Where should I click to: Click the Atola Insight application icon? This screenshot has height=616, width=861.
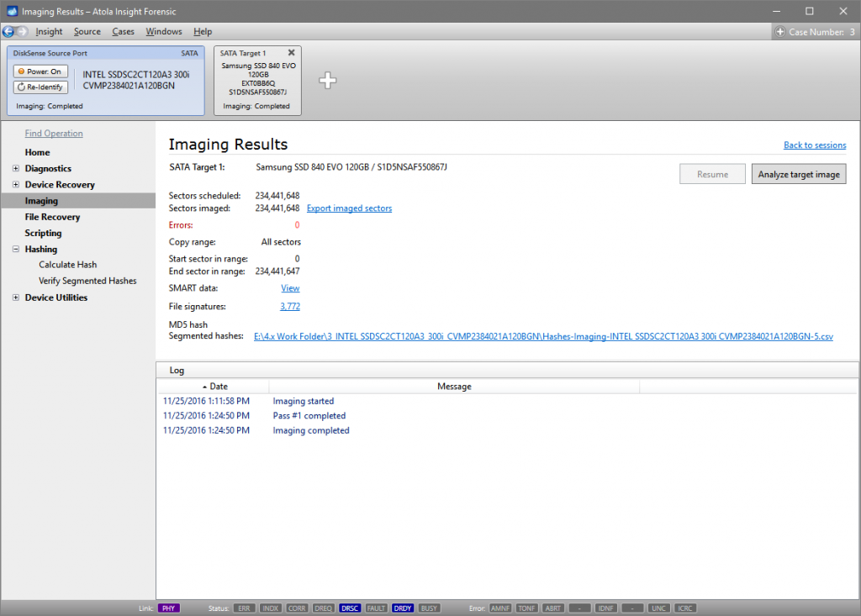coord(11,11)
